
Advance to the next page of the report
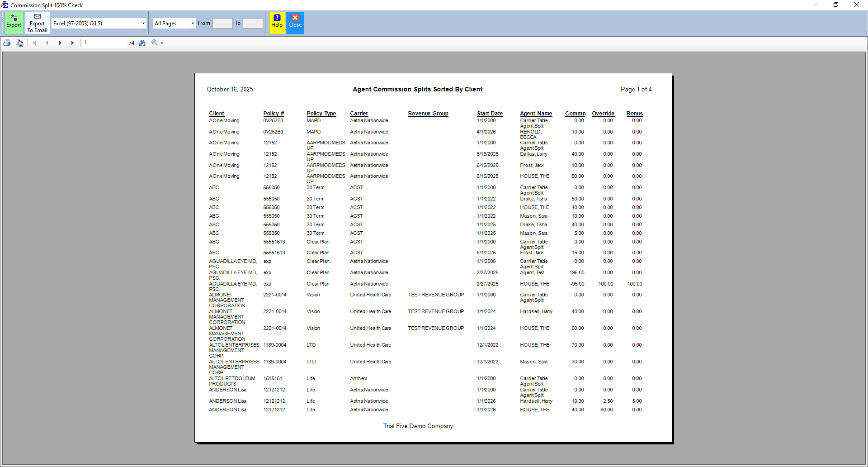60,43
